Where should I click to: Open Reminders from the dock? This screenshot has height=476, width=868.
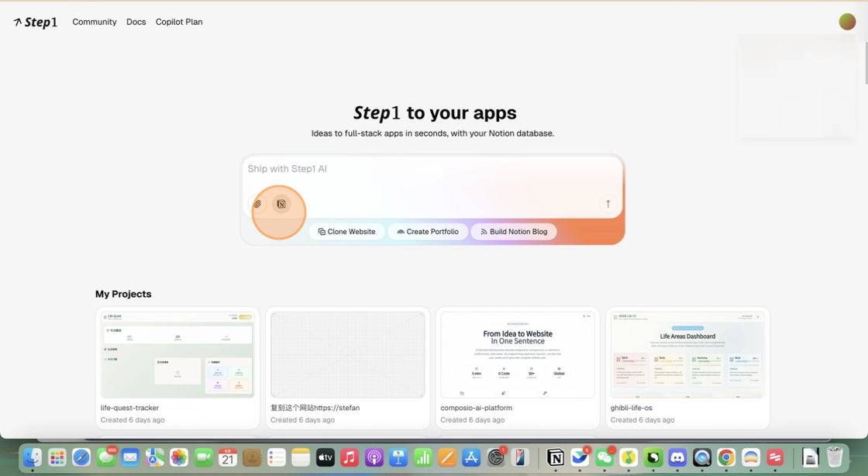276,457
